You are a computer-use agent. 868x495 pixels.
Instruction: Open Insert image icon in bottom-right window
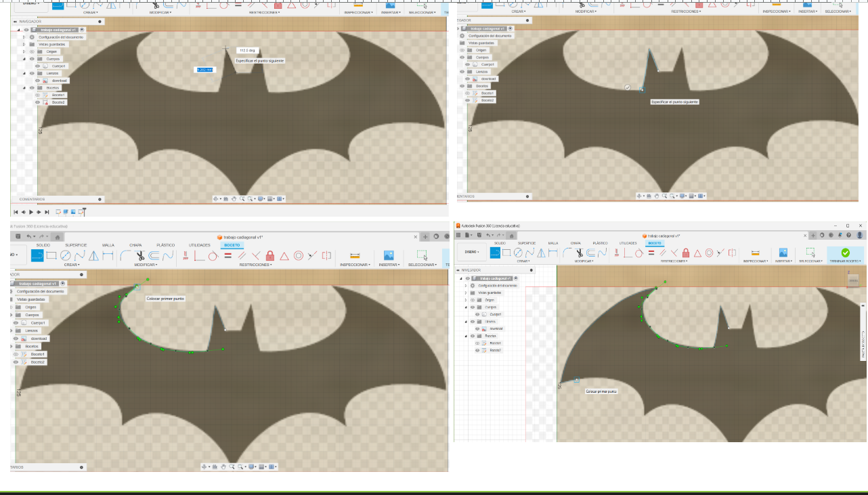click(783, 253)
